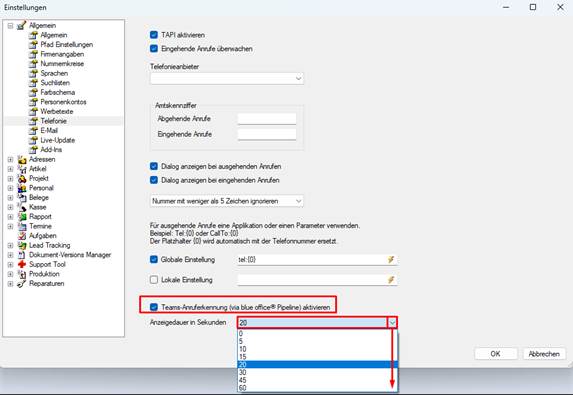Open the Produktion tree entry
The height and width of the screenshot is (395, 573).
[44, 274]
